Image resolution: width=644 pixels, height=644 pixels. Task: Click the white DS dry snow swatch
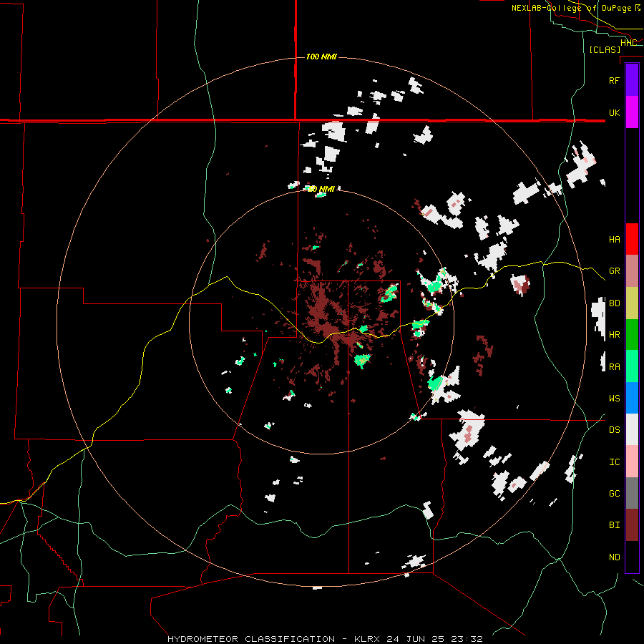click(x=632, y=429)
